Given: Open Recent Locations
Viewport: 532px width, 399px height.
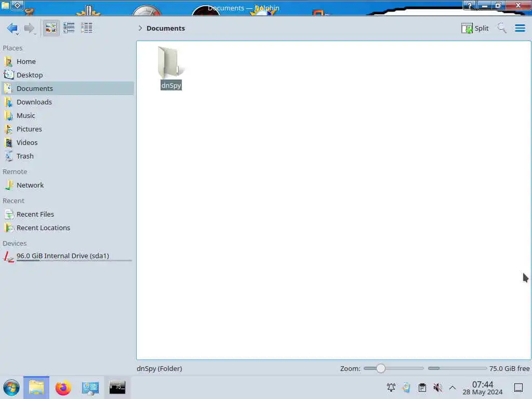Looking at the screenshot, I should (x=68, y=228).
